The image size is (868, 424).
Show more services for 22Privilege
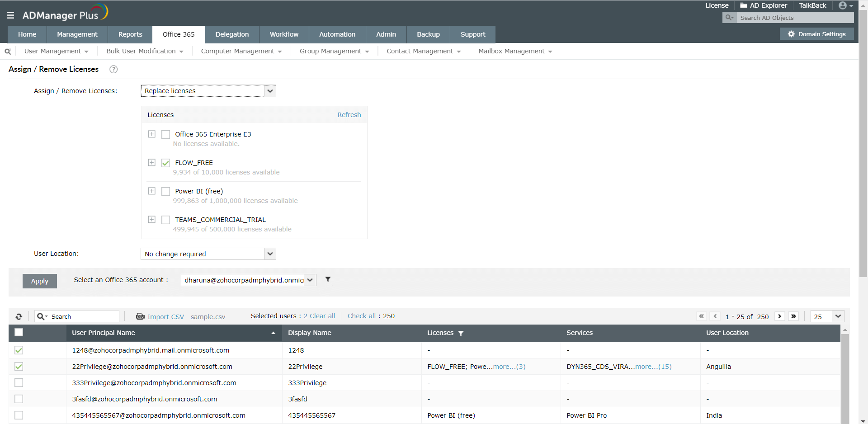click(x=653, y=367)
